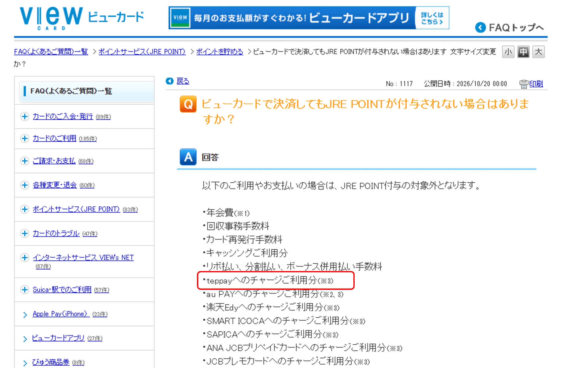
Task: Click the question title text
Action: 365,111
